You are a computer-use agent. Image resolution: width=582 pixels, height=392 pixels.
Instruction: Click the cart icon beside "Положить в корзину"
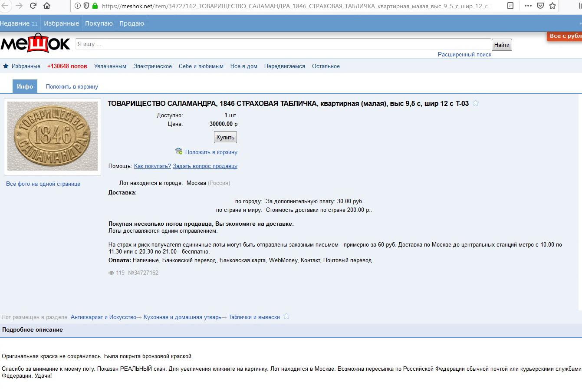(x=179, y=151)
